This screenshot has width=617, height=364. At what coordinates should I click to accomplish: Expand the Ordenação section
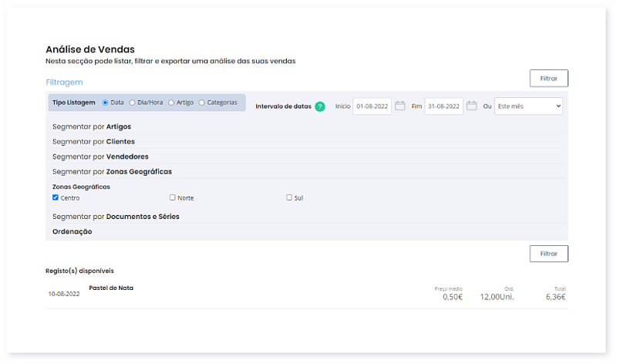pyautogui.click(x=72, y=231)
